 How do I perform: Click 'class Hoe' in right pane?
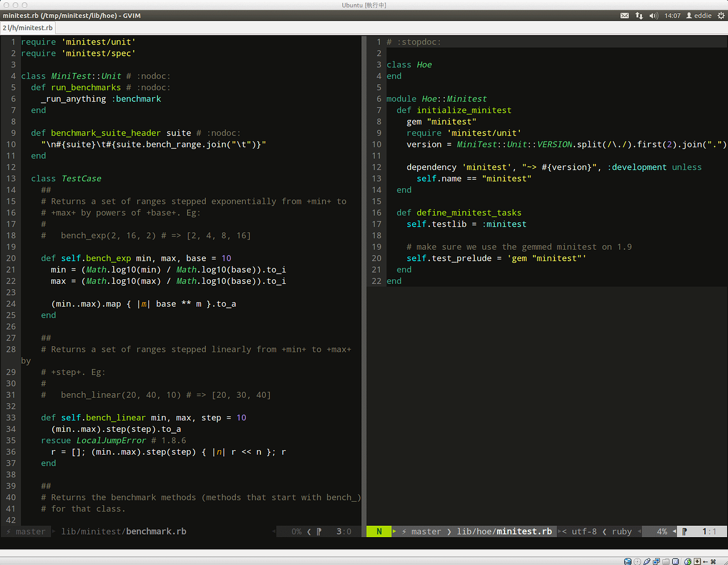[x=409, y=65]
